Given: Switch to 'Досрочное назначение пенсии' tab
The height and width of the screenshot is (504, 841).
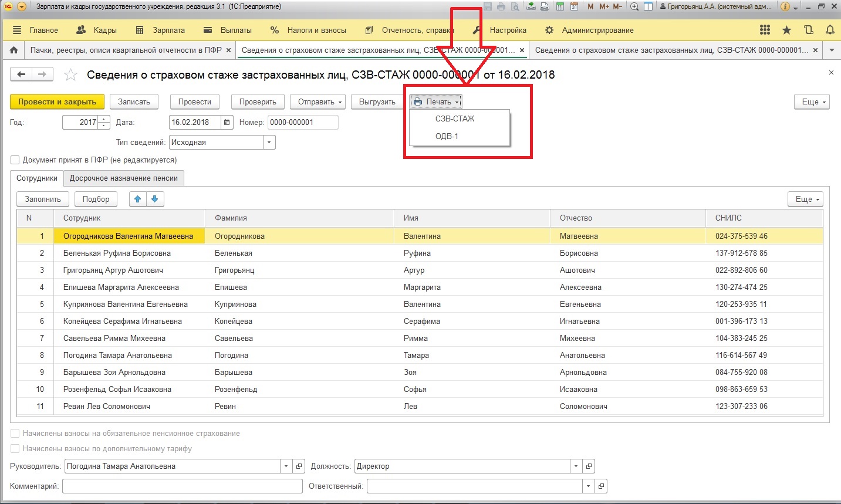Looking at the screenshot, I should coord(123,178).
